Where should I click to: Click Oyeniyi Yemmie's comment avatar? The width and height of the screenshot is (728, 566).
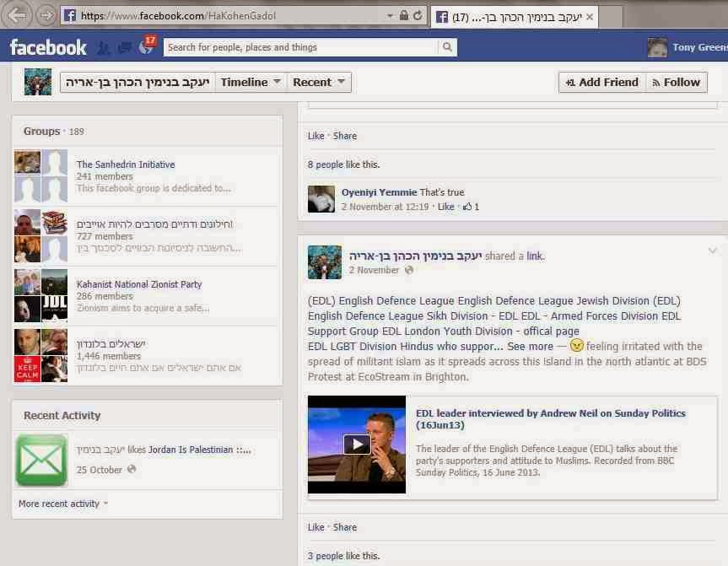click(321, 199)
